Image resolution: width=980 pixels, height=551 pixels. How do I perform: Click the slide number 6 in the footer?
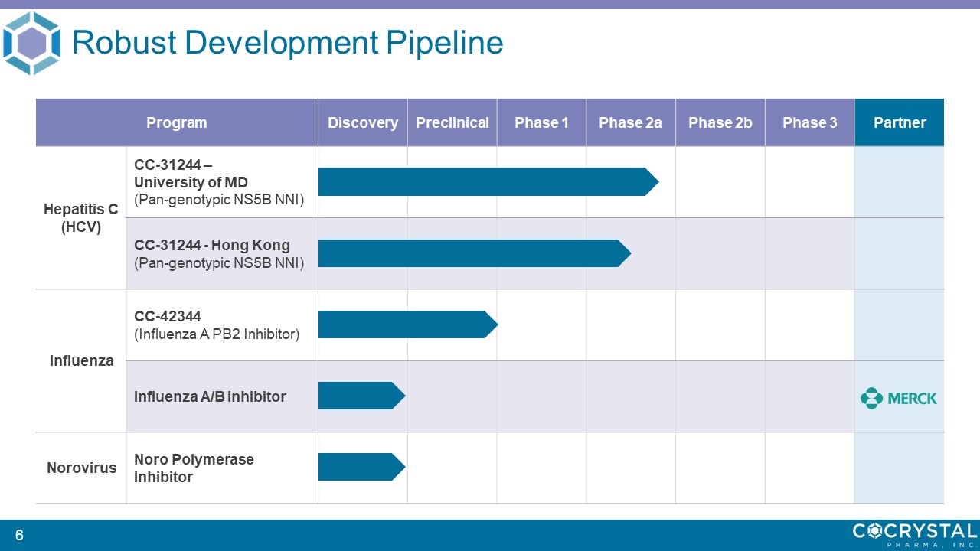coord(19,536)
